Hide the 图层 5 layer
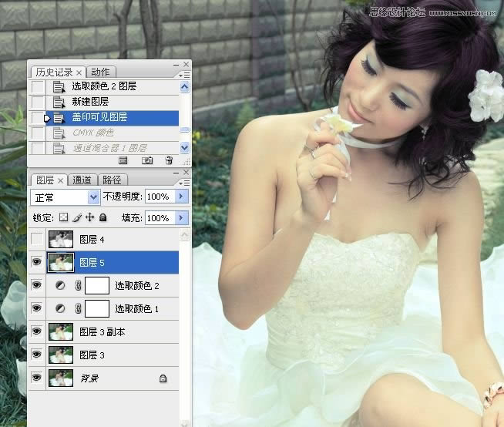 pos(36,263)
